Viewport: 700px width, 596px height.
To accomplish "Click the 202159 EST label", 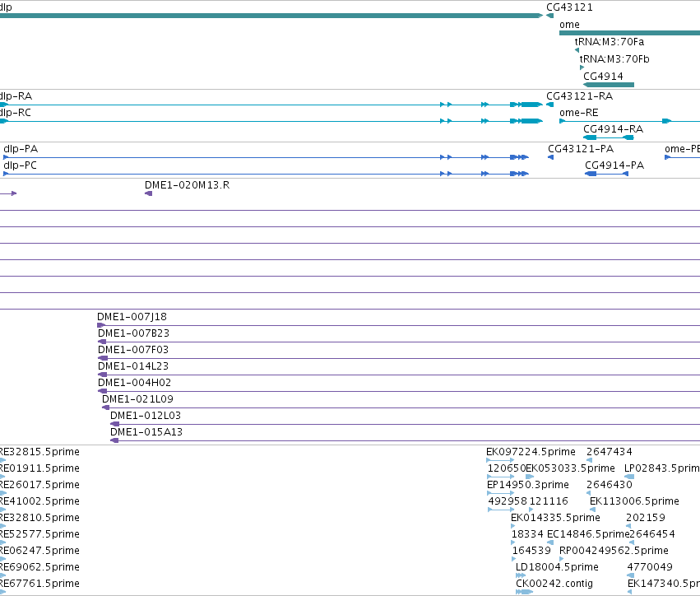I will (646, 518).
